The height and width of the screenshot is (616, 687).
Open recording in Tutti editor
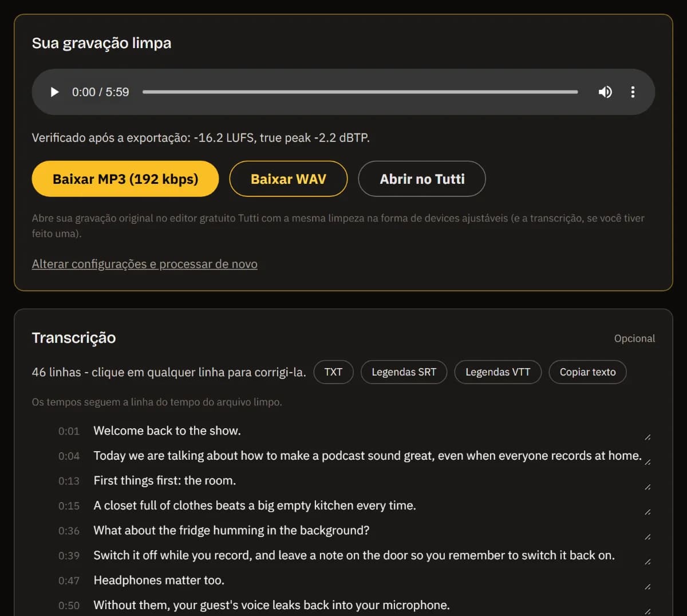pyautogui.click(x=422, y=179)
